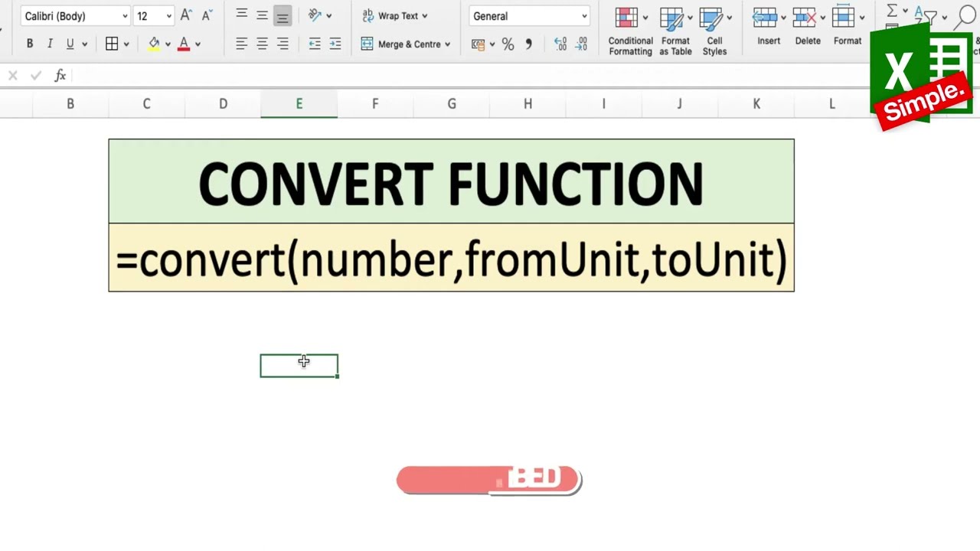The width and height of the screenshot is (980, 551).
Task: Align text left
Action: (241, 44)
